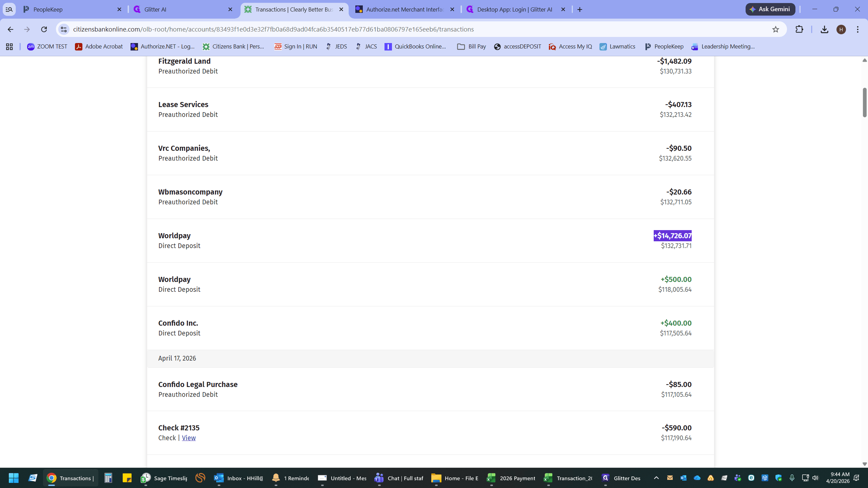Open the QuickBooks Online bookmark
868x488 pixels.
click(x=415, y=46)
